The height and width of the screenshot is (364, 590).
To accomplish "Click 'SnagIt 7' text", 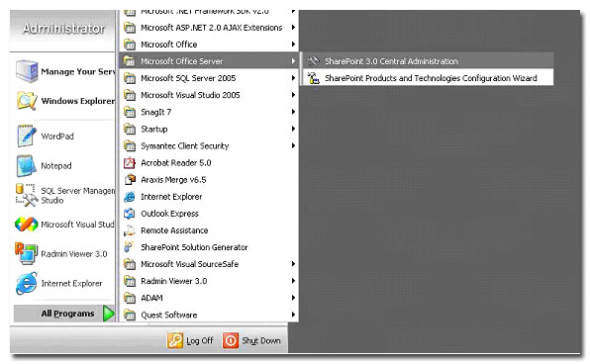I will 155,112.
